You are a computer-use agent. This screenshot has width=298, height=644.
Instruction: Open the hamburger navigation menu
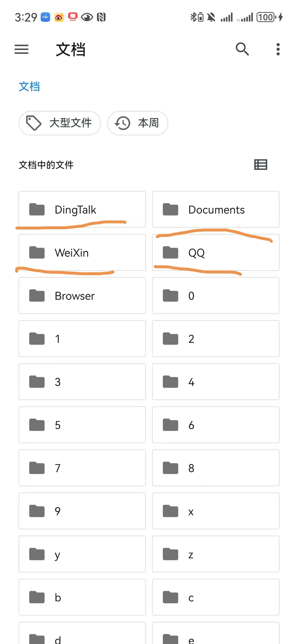[x=22, y=49]
